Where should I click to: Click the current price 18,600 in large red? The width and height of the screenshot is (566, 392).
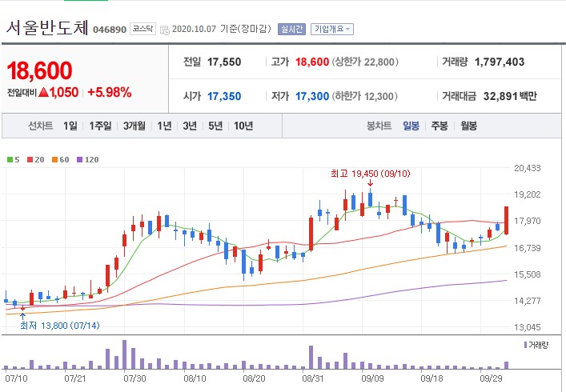pyautogui.click(x=40, y=70)
